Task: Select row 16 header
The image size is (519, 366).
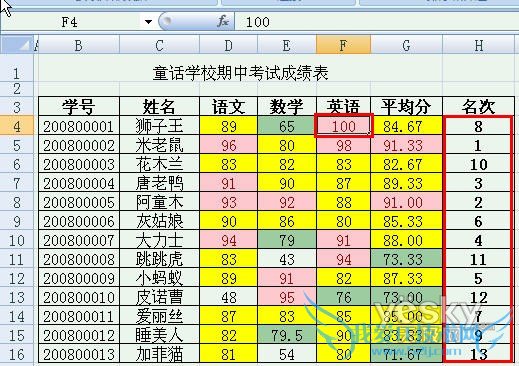Action: [17, 354]
